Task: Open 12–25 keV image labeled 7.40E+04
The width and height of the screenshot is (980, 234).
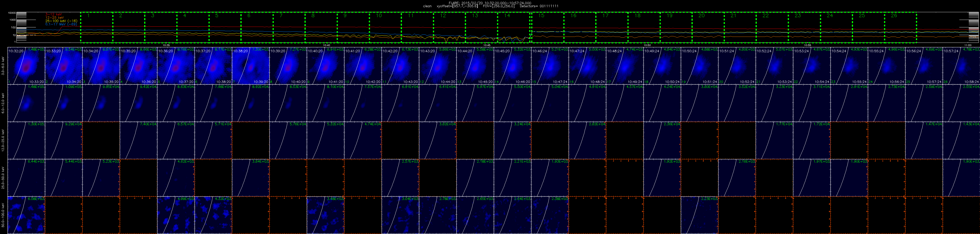Action: pyautogui.click(x=138, y=140)
